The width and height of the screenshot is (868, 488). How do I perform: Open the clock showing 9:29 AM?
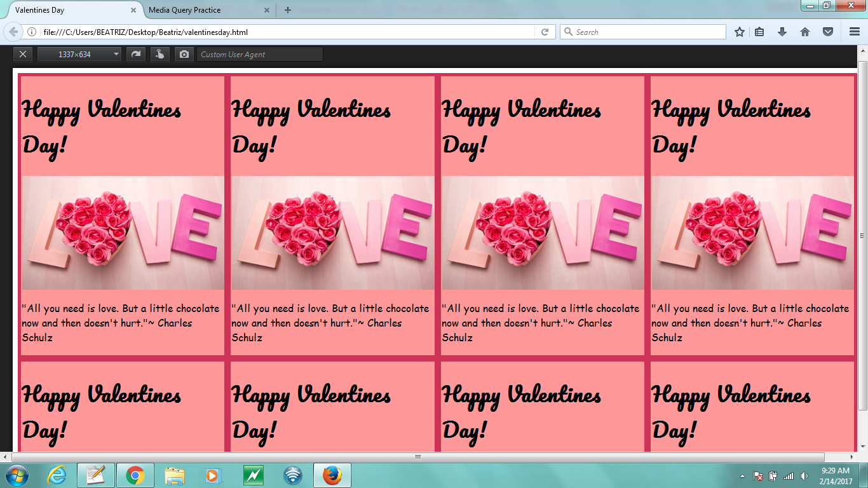pos(835,476)
